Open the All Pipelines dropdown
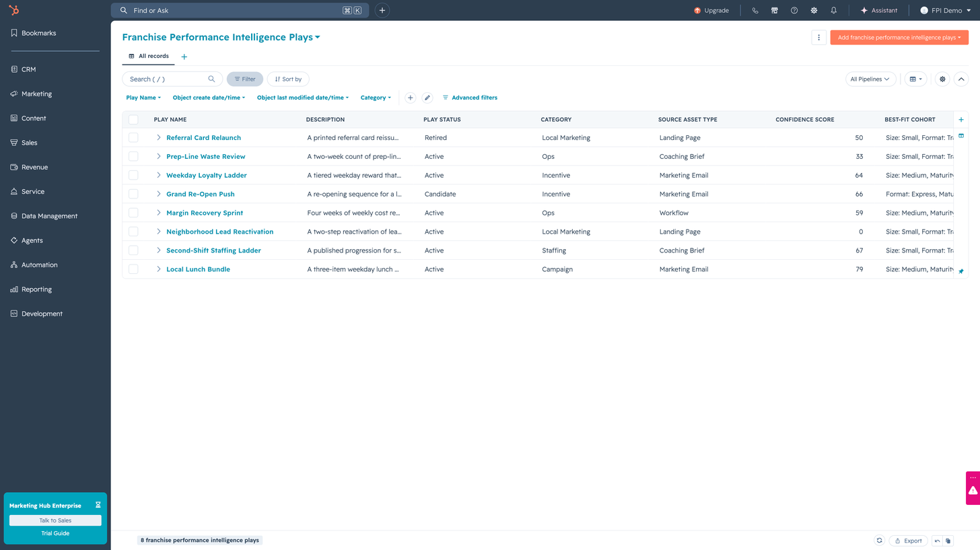 coord(871,79)
